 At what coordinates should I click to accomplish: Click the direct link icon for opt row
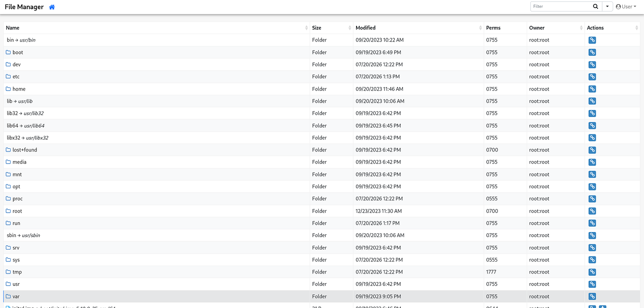point(592,186)
